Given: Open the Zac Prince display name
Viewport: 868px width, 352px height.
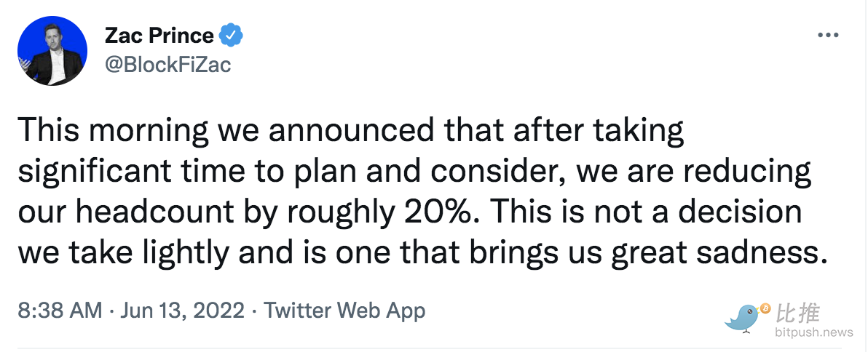Looking at the screenshot, I should [159, 36].
